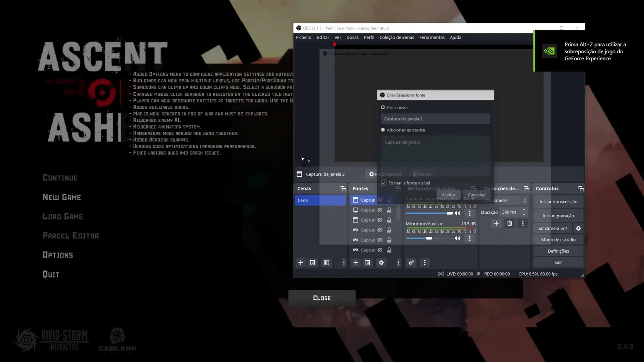Open advanced audio properties gears icon

click(x=411, y=263)
